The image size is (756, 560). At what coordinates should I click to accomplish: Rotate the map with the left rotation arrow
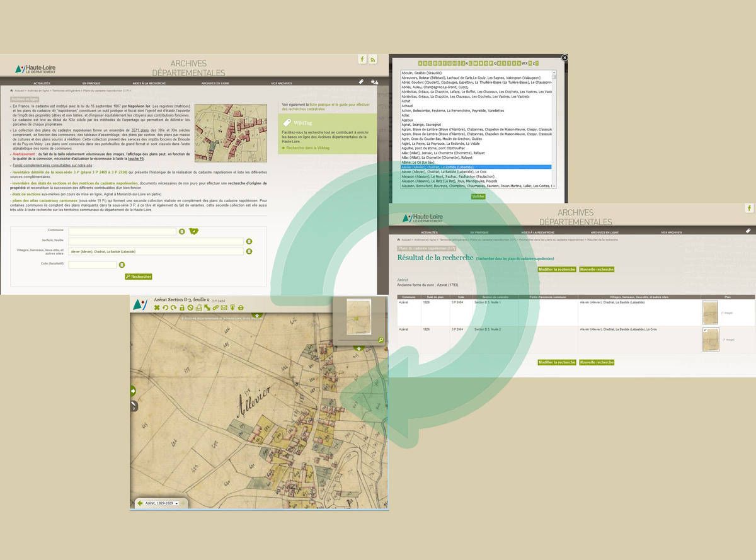click(165, 307)
